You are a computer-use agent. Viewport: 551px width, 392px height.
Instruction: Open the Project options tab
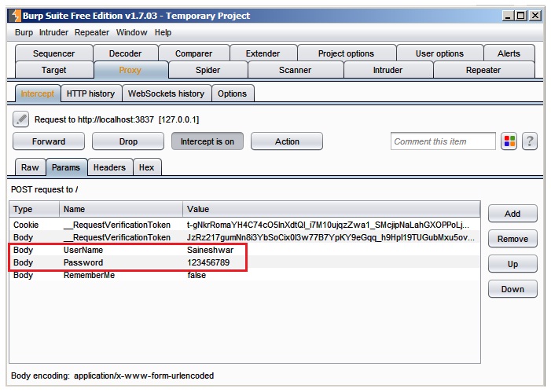(346, 53)
